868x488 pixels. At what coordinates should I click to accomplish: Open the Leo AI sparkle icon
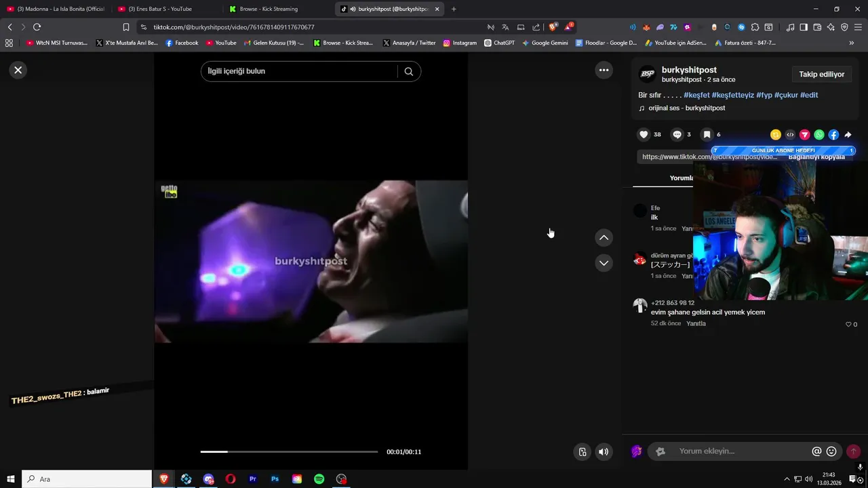coord(831,27)
